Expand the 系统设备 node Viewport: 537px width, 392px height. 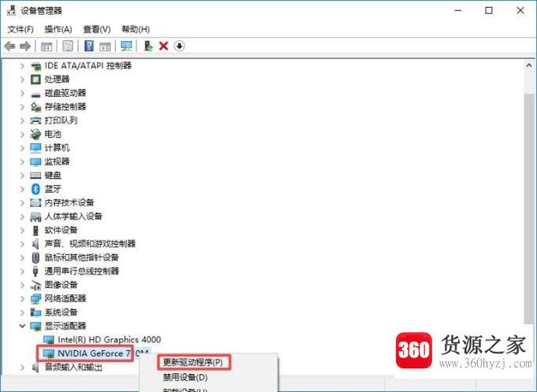[22, 312]
